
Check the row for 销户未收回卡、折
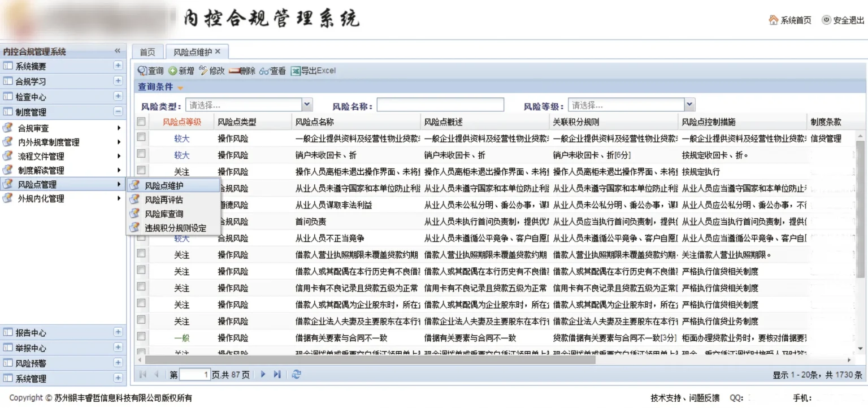point(141,154)
